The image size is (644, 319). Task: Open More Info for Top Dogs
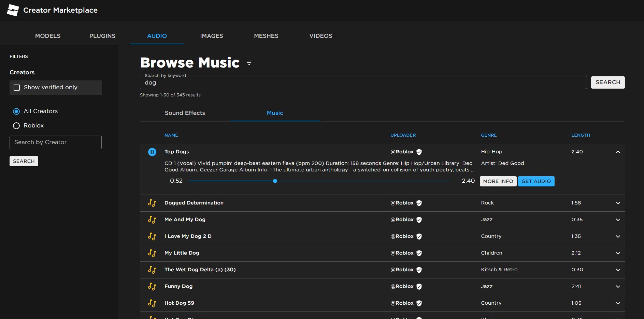498,181
